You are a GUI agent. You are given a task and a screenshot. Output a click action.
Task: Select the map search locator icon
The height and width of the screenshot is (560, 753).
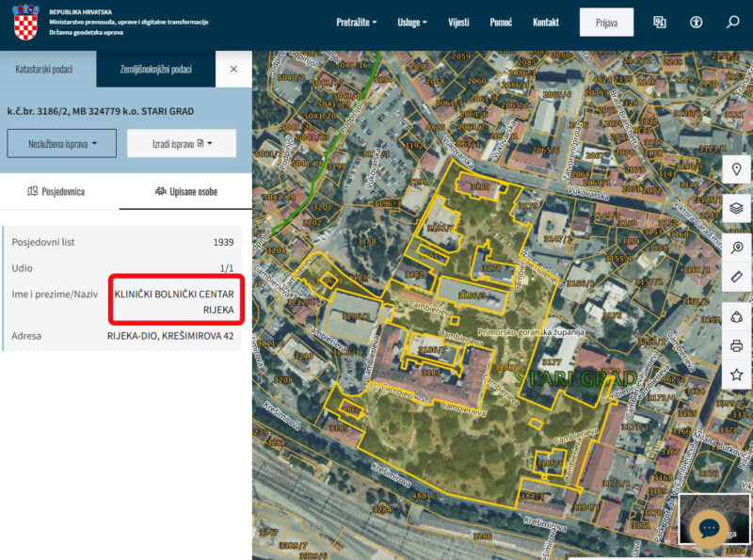tap(736, 248)
